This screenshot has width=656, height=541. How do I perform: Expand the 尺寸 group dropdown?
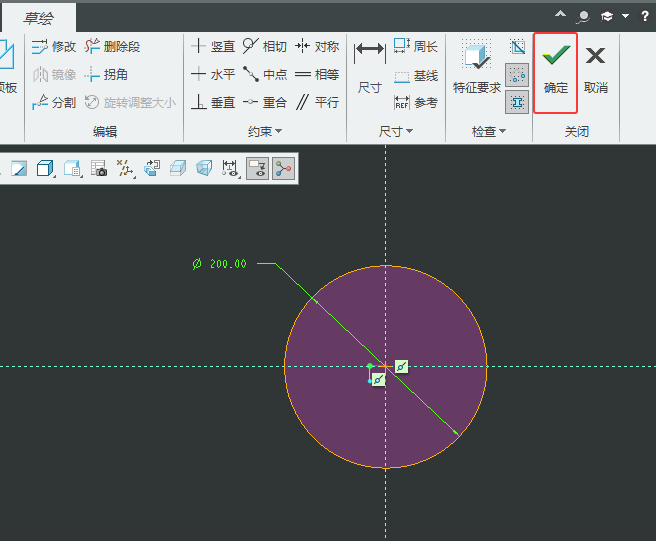[390, 131]
